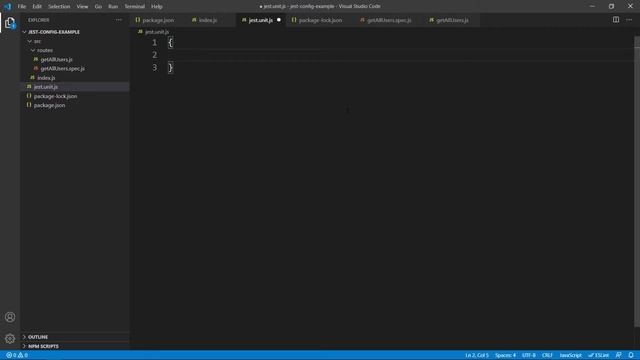Change line ending via CRLF
This screenshot has height=360, width=640.
click(547, 355)
